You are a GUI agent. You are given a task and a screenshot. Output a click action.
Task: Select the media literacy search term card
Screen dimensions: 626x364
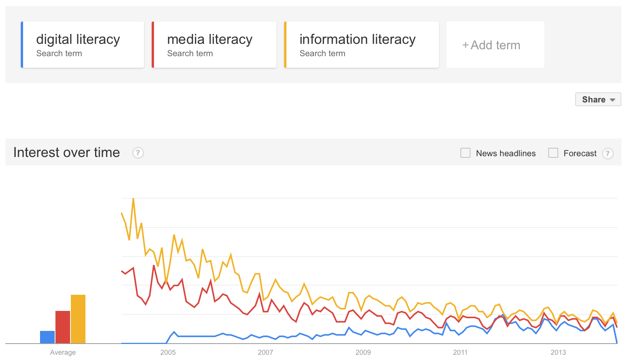(214, 45)
